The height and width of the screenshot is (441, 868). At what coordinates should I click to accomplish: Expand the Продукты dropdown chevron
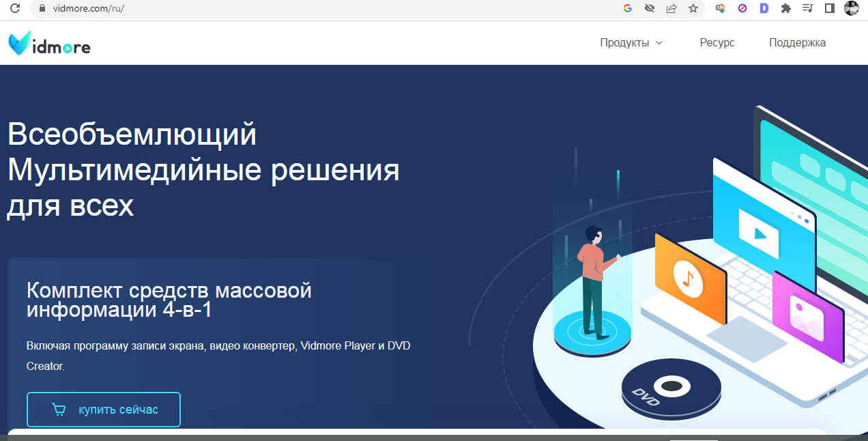659,43
